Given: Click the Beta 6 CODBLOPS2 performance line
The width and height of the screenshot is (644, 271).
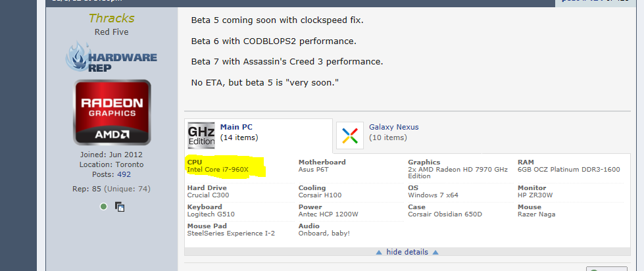Looking at the screenshot, I should 274,41.
